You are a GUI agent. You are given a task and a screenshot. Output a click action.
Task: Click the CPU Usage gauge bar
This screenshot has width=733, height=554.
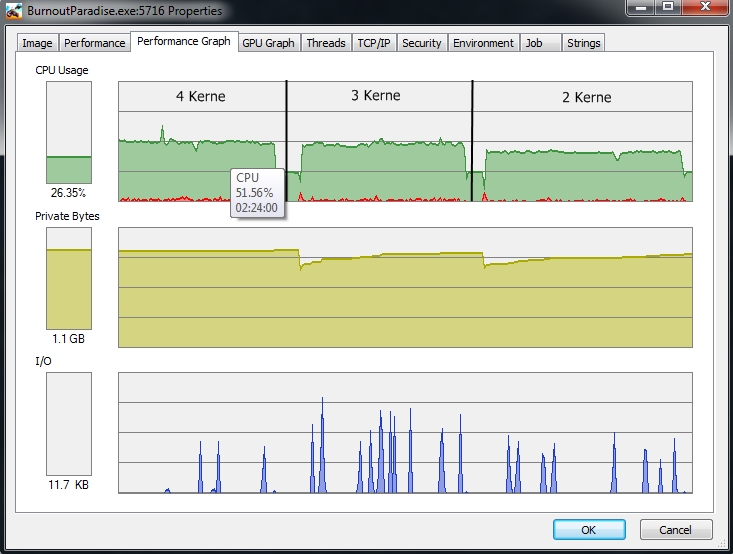(69, 132)
